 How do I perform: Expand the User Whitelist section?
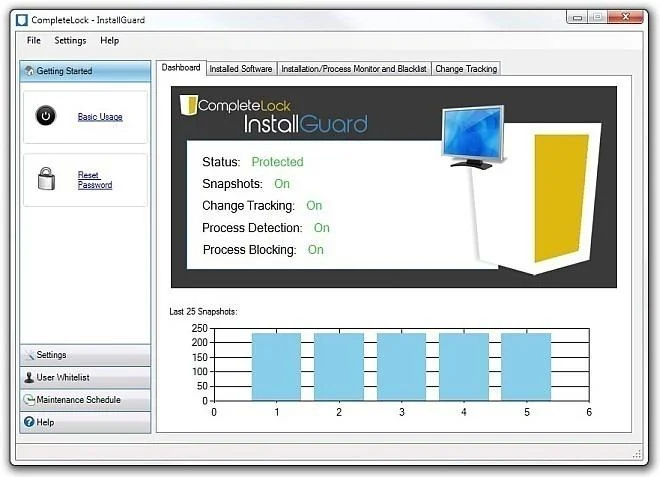pos(85,377)
